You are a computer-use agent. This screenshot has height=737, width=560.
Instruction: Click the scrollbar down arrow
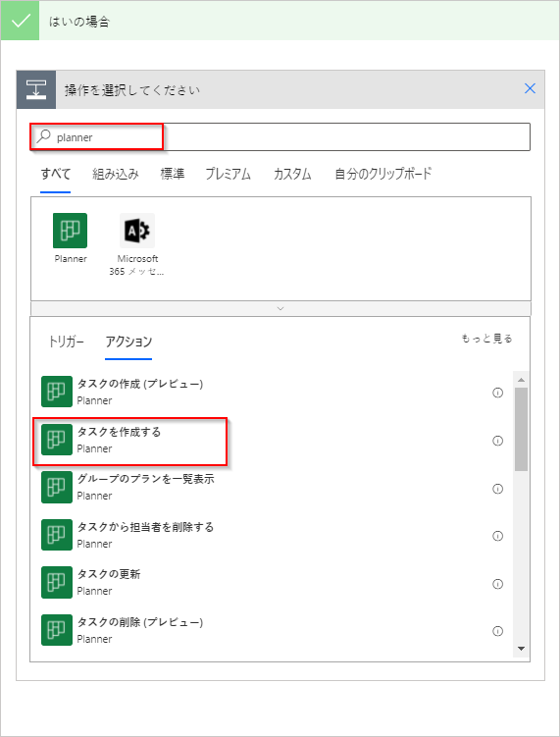pyautogui.click(x=521, y=649)
